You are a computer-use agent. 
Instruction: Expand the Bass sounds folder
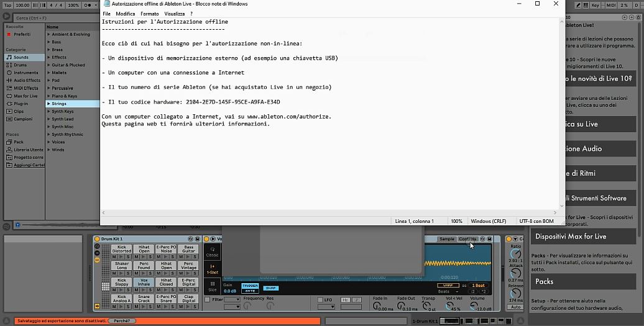point(48,42)
